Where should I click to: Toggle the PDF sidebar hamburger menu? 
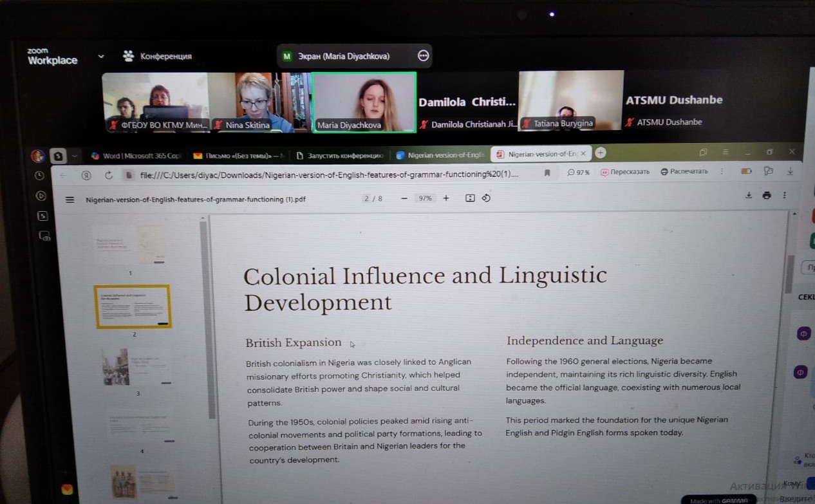[x=70, y=200]
